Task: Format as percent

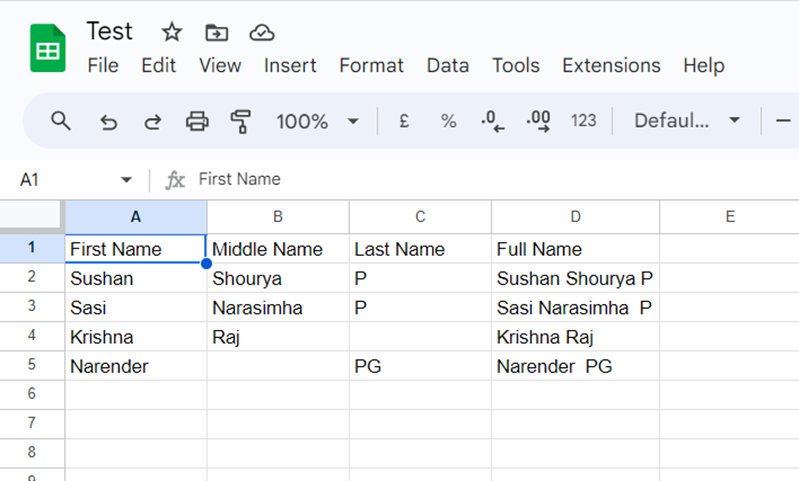Action: (448, 121)
